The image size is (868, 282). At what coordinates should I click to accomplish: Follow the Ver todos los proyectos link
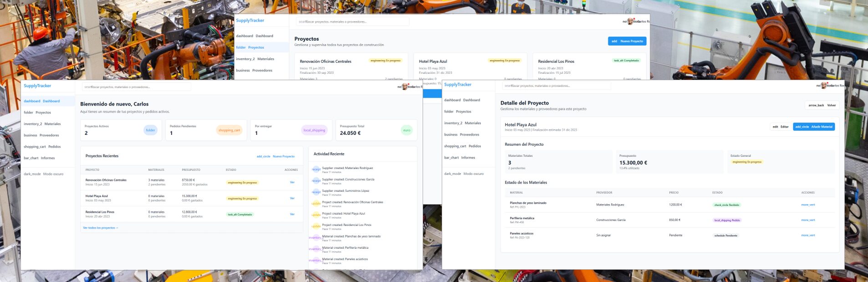coord(101,228)
